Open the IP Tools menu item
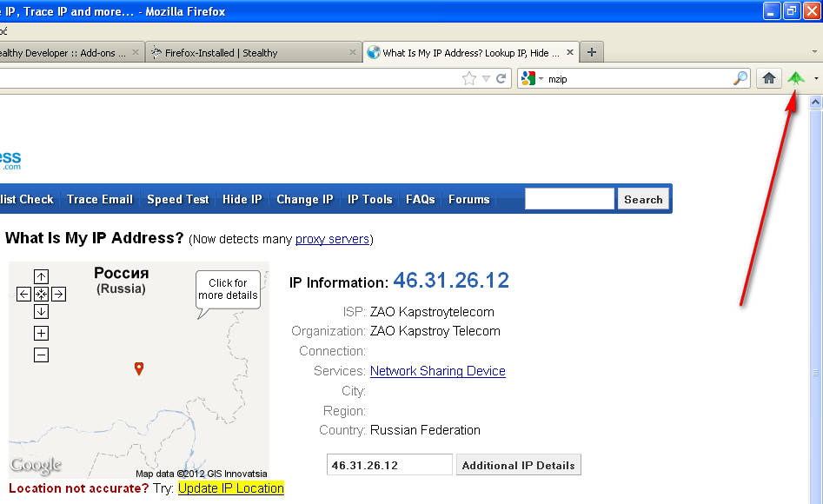823x504 pixels. tap(369, 200)
